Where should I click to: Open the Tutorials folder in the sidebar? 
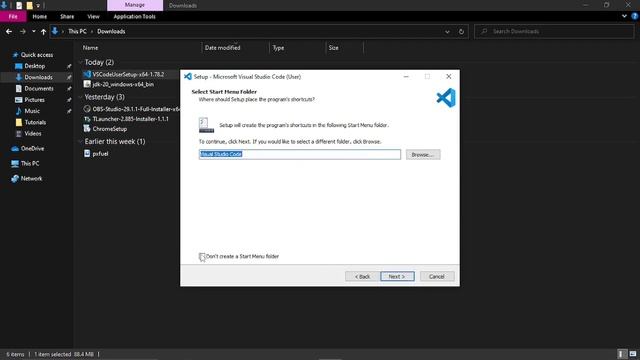coord(35,122)
